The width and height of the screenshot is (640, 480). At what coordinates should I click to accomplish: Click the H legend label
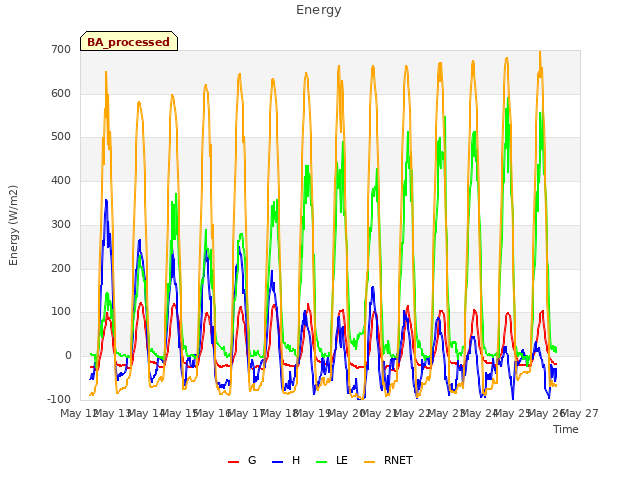click(x=296, y=460)
